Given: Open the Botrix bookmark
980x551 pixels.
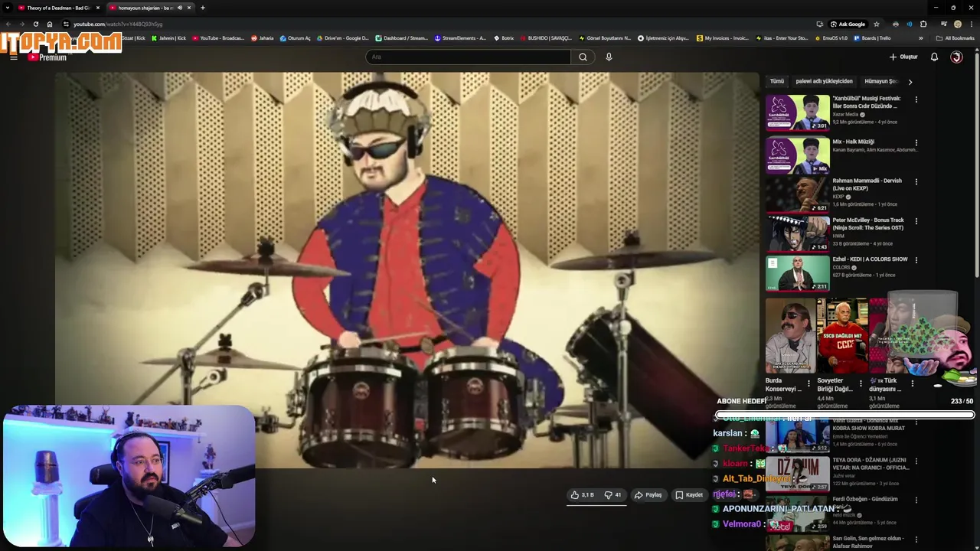Looking at the screenshot, I should tap(503, 37).
